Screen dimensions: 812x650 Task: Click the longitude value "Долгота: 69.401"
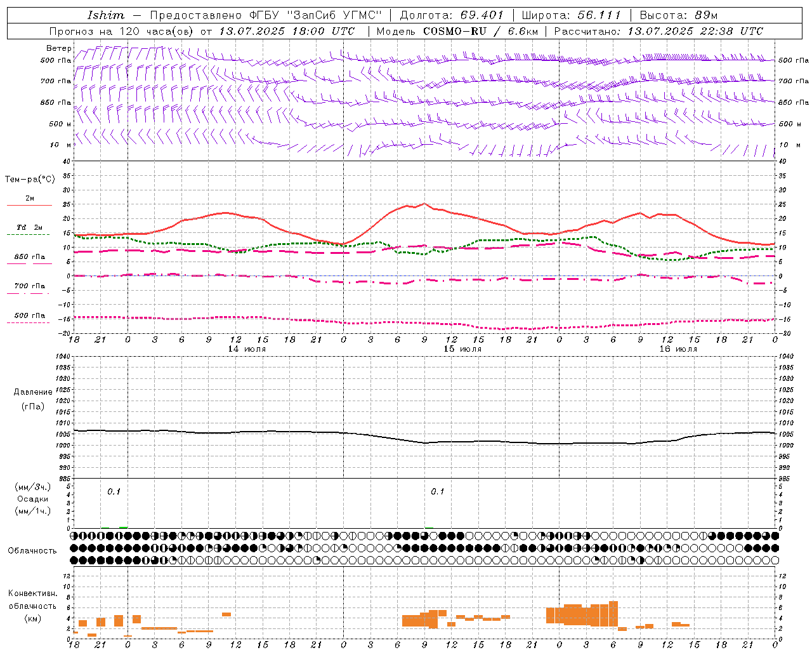click(452, 15)
